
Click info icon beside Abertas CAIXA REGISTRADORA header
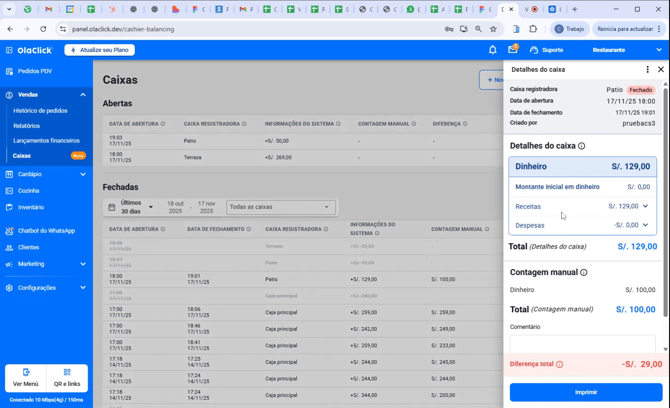(x=244, y=124)
